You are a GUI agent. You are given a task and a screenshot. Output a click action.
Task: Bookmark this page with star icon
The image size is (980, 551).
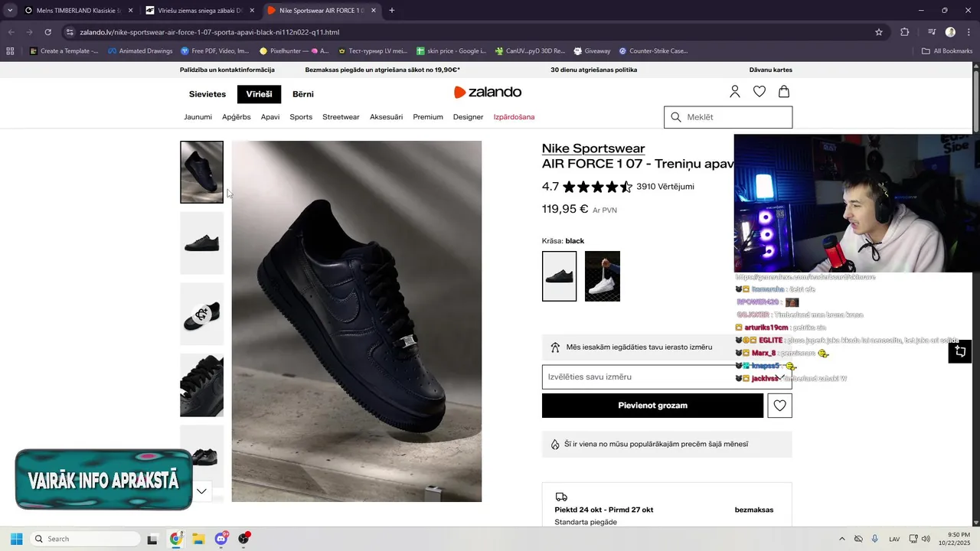(x=879, y=32)
